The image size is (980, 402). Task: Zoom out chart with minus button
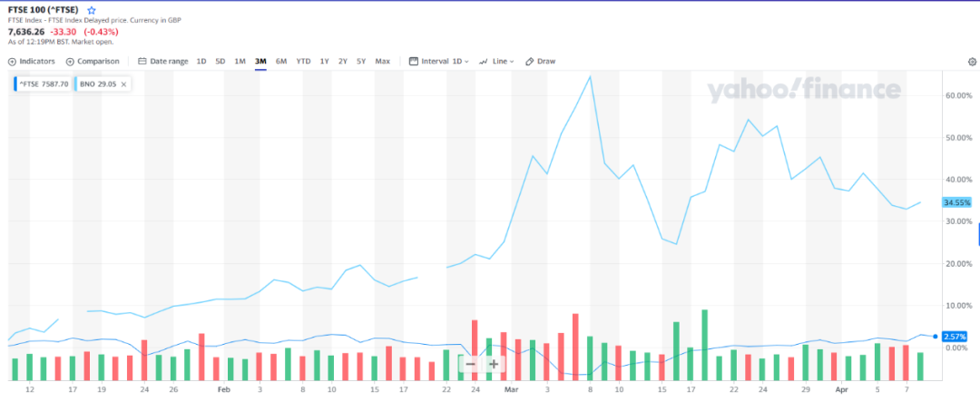tap(471, 364)
